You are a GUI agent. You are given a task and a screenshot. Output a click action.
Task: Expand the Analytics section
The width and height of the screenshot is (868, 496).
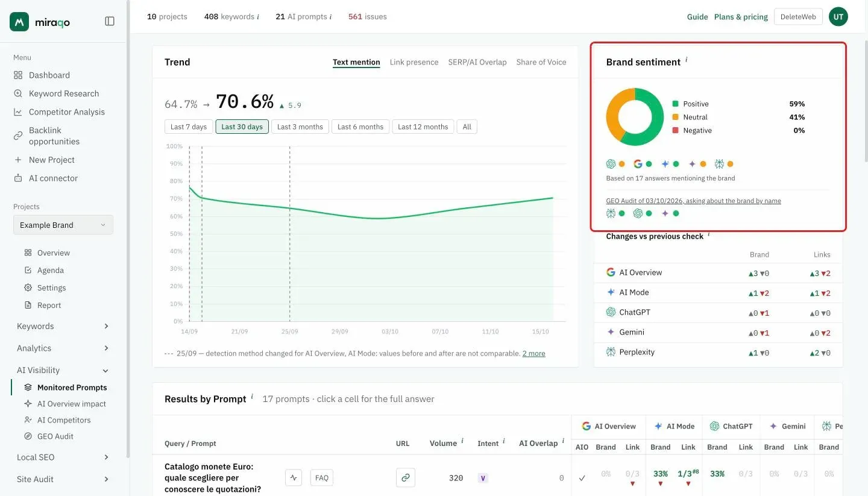pos(63,348)
